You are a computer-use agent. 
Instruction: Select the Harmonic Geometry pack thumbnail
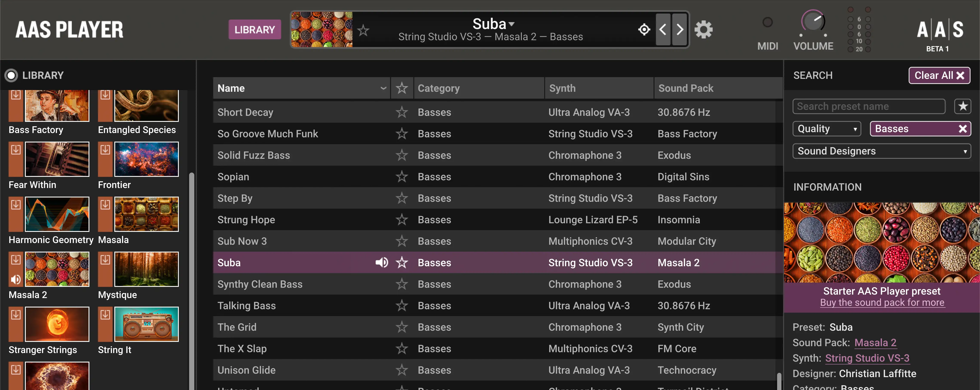click(57, 214)
